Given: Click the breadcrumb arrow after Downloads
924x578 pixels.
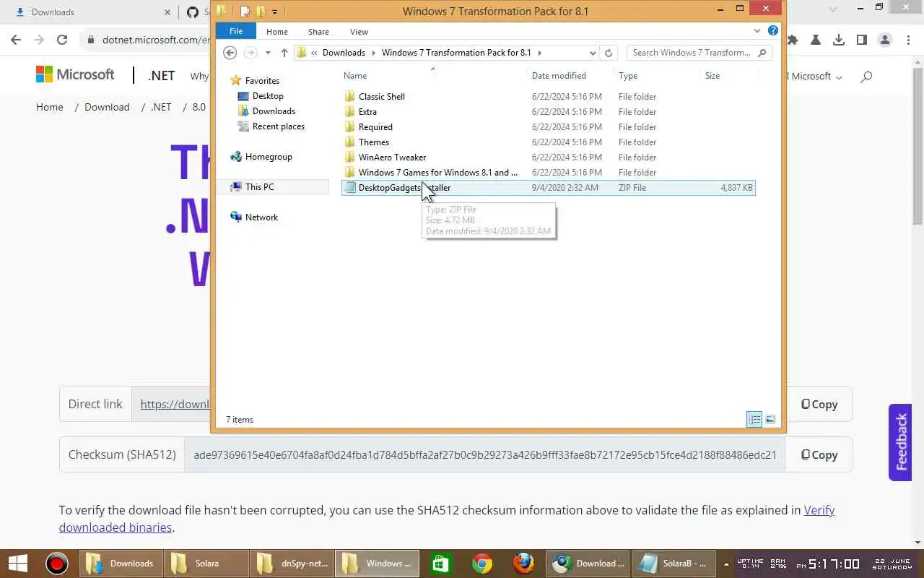Looking at the screenshot, I should click(x=373, y=53).
